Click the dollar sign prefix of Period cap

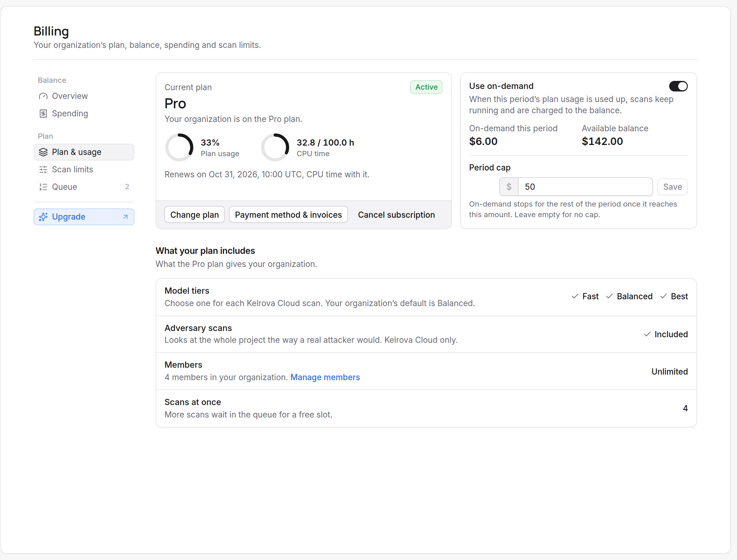(509, 187)
